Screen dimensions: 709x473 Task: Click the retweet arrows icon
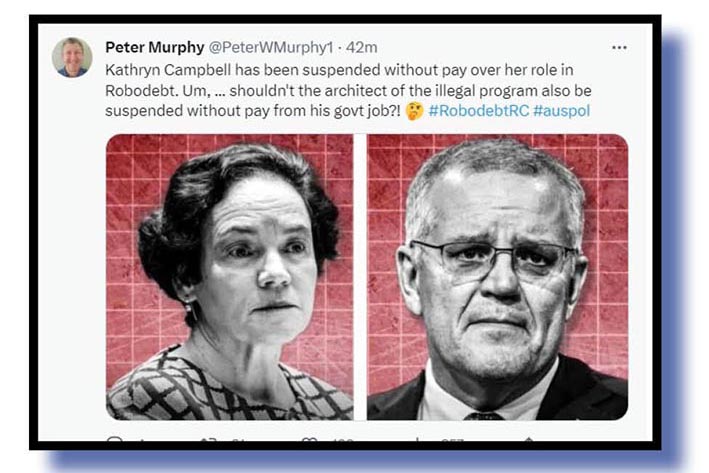(208, 440)
